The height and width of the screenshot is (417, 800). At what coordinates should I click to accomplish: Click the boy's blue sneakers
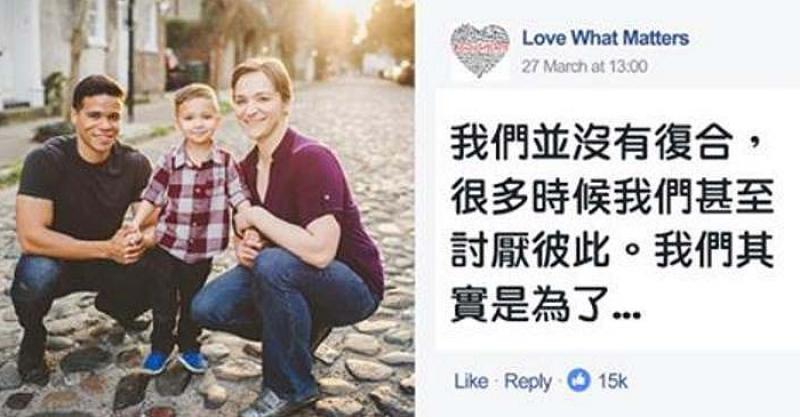[174, 361]
